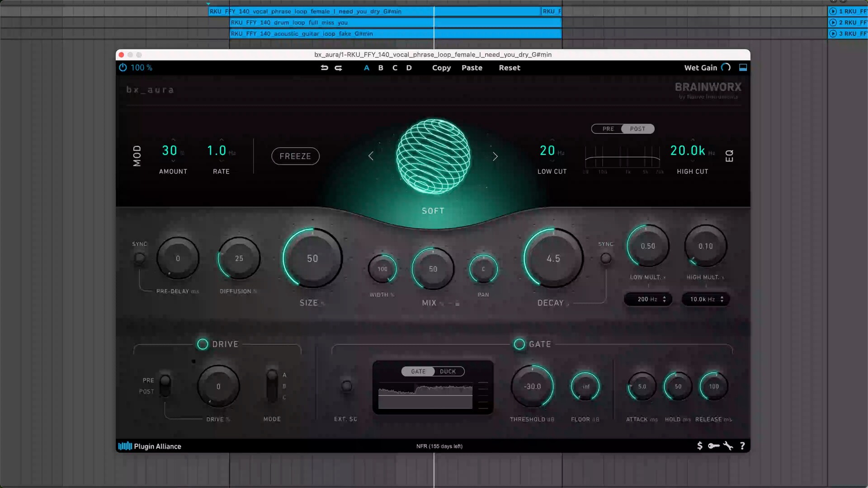868x488 pixels.
Task: Decrease HIGH CUT with down chevron
Action: click(693, 161)
